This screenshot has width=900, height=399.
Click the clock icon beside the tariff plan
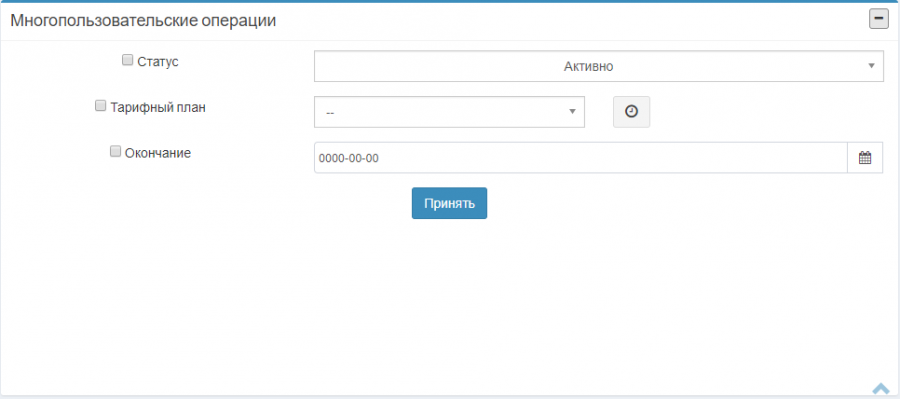631,111
